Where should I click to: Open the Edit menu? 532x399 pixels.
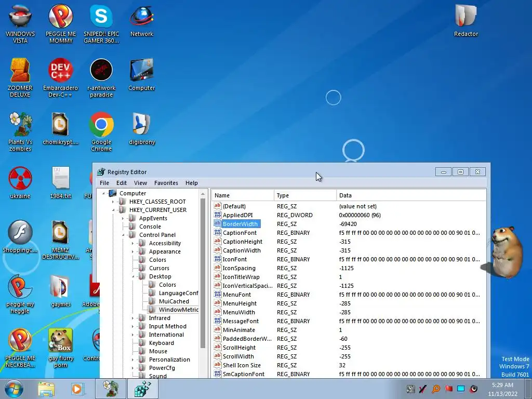click(x=122, y=183)
